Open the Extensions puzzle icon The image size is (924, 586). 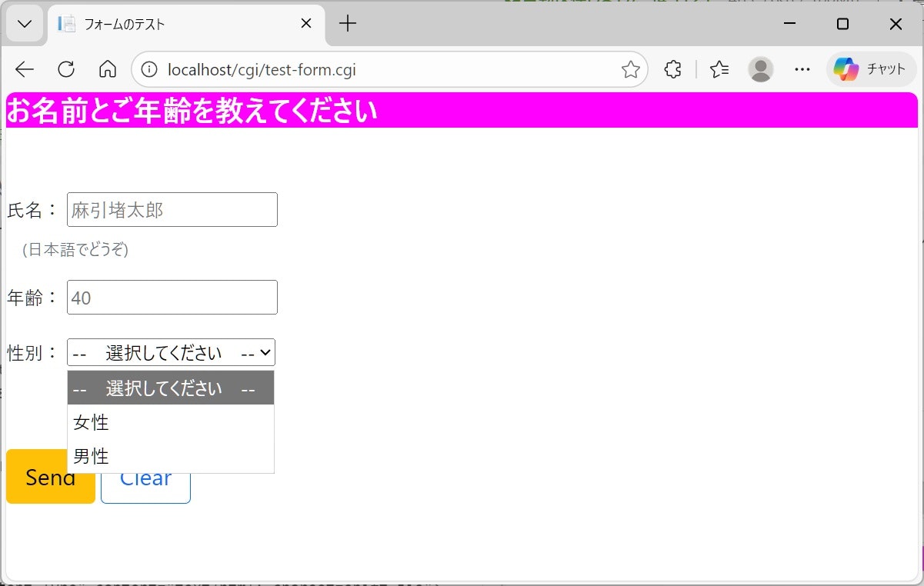coord(672,70)
